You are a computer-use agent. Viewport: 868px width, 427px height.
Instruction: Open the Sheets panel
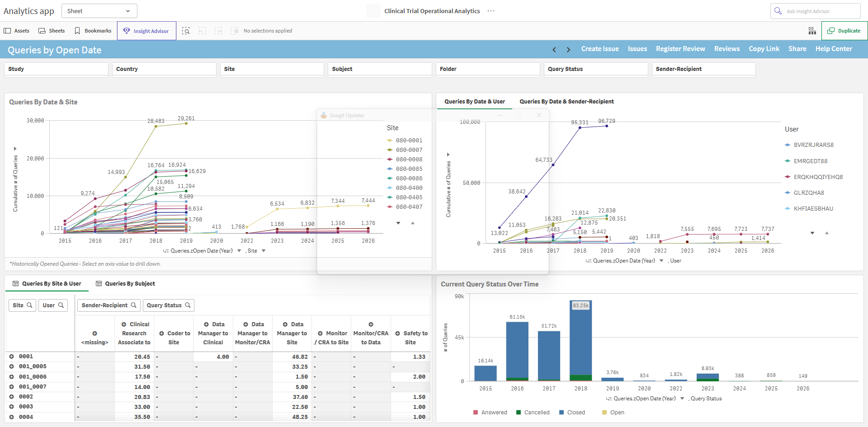(x=52, y=31)
